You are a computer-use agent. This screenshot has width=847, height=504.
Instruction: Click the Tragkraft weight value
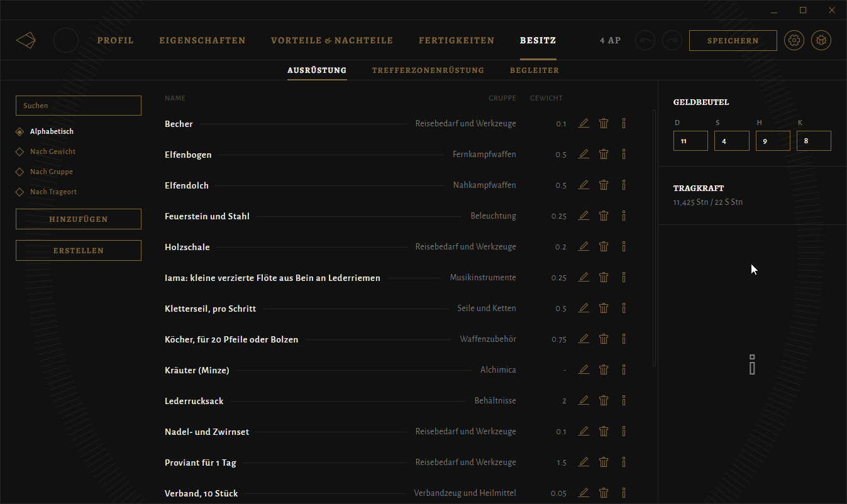click(x=707, y=202)
